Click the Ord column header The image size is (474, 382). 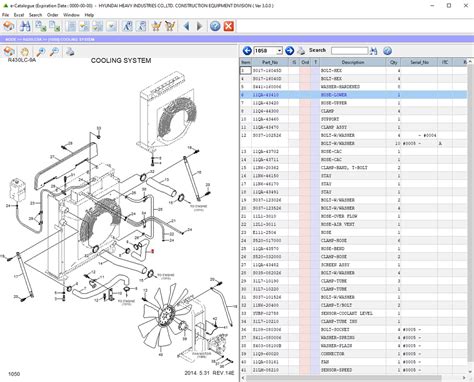[305, 62]
